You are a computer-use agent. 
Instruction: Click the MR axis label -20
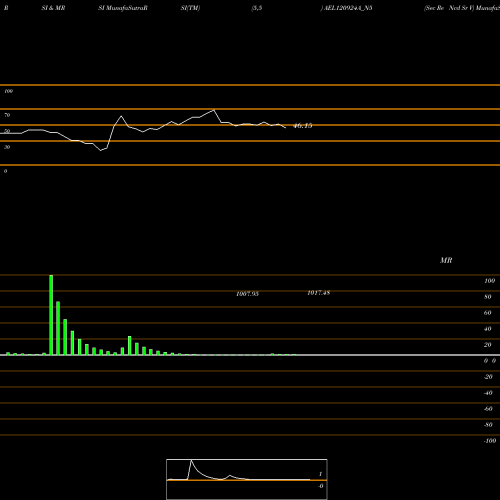488,377
